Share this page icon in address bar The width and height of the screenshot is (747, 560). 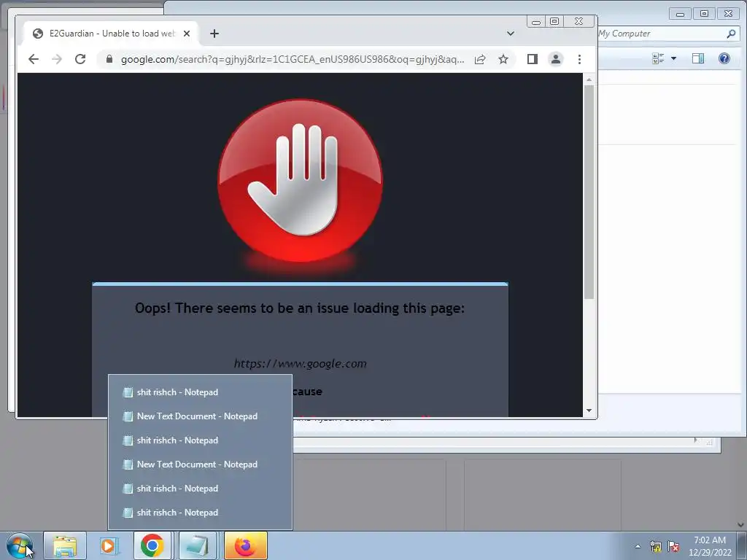[x=480, y=59]
